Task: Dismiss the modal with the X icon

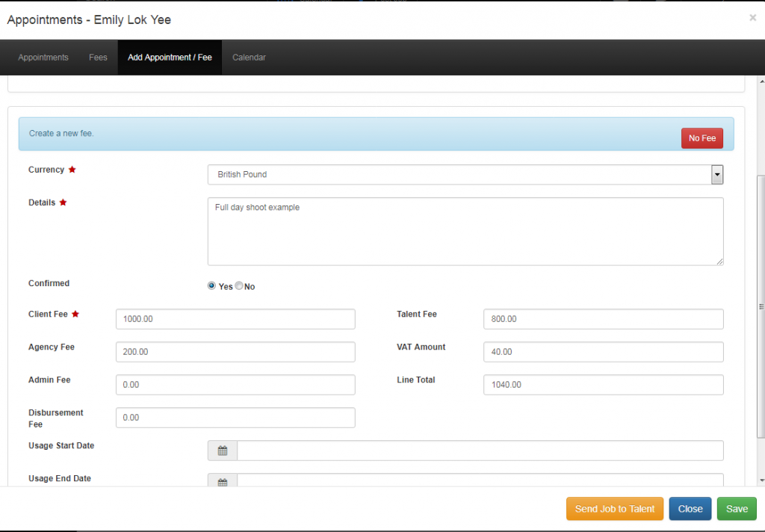Action: pyautogui.click(x=753, y=18)
